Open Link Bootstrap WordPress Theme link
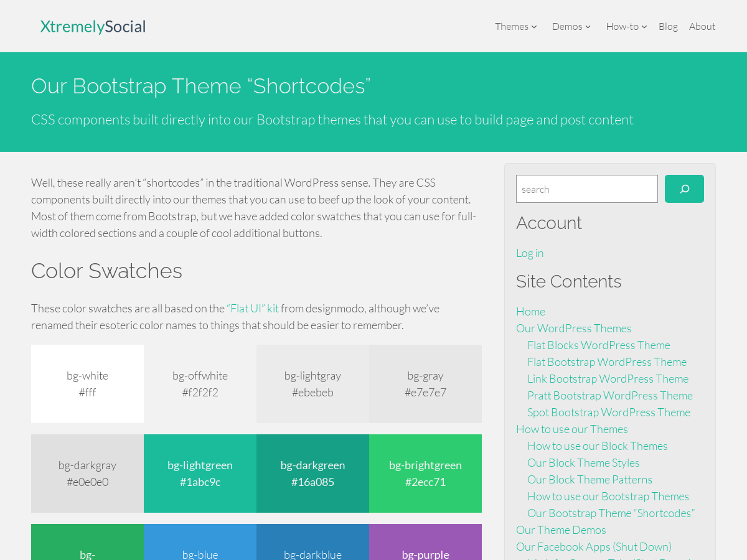 click(608, 378)
